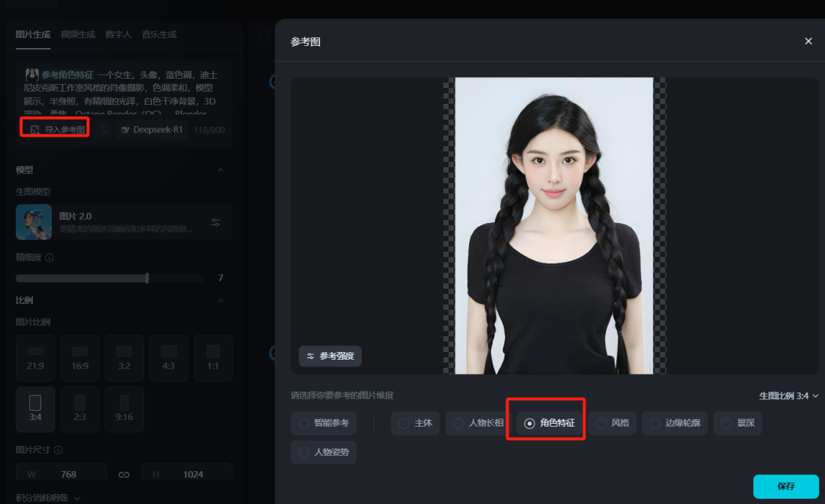Switch to the 视频生成 tab
Viewport: 825px width, 504px height.
[x=76, y=34]
